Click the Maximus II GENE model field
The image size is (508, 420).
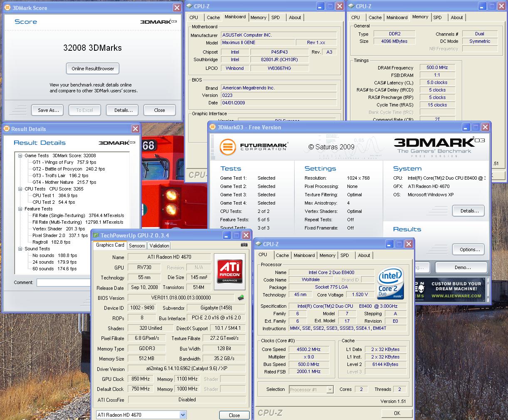pyautogui.click(x=257, y=42)
